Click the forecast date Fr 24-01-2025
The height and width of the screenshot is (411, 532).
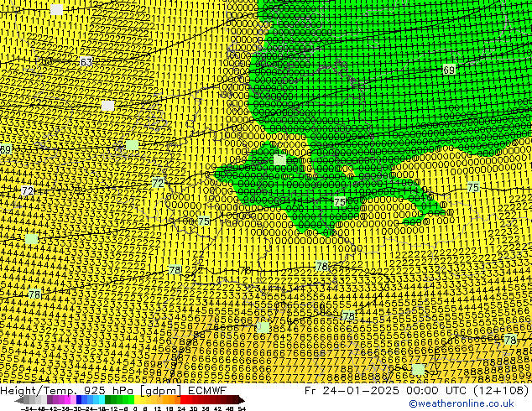click(x=352, y=390)
